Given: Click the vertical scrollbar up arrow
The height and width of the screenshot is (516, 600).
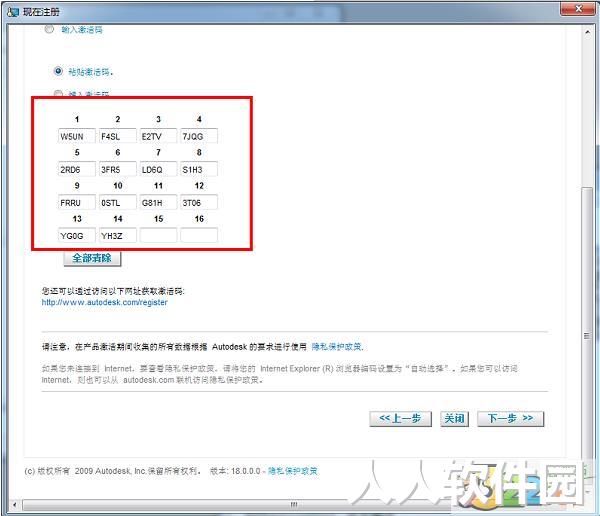Looking at the screenshot, I should (587, 32).
